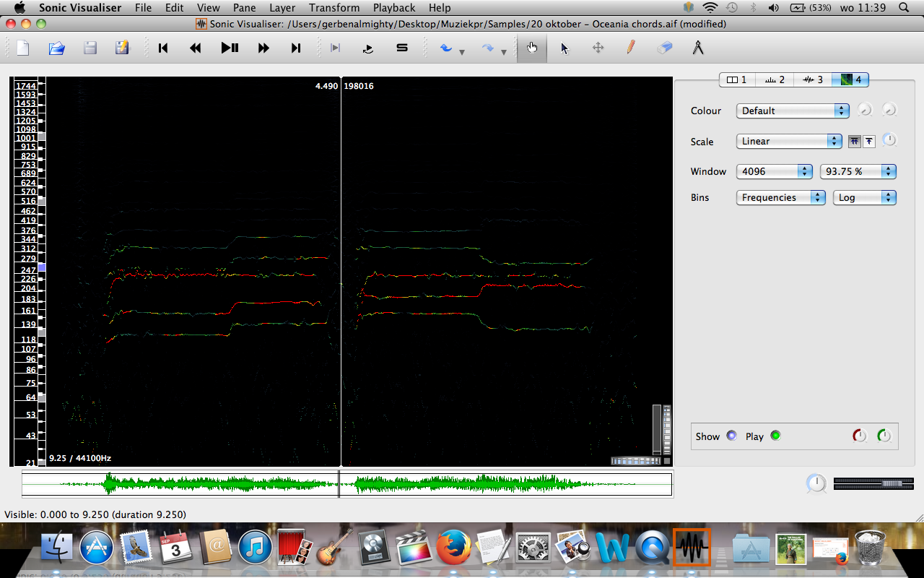Screen dimensions: 924x578
Task: Click the Redo arrow icon
Action: [488, 48]
